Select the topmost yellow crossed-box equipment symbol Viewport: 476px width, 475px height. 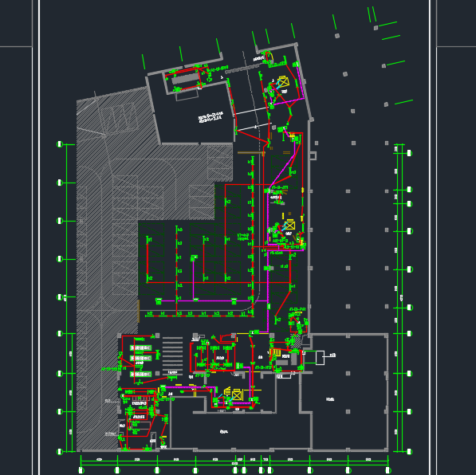[283, 82]
